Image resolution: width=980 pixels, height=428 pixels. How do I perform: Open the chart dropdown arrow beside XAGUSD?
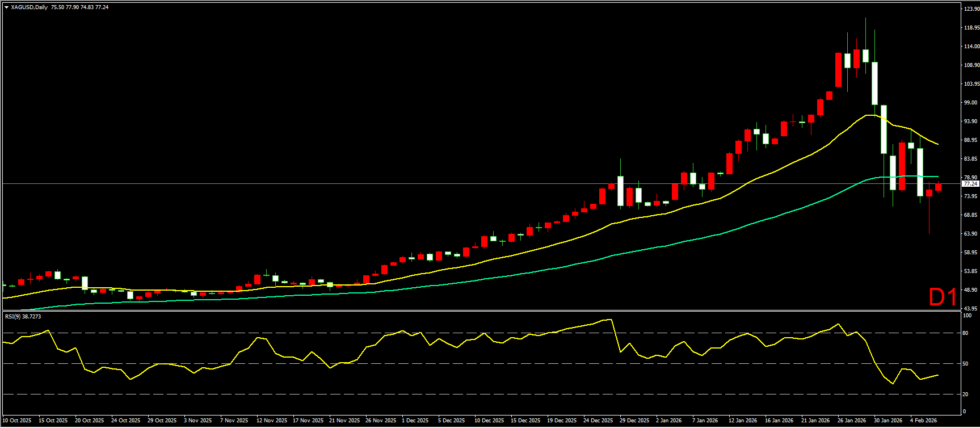(6, 7)
